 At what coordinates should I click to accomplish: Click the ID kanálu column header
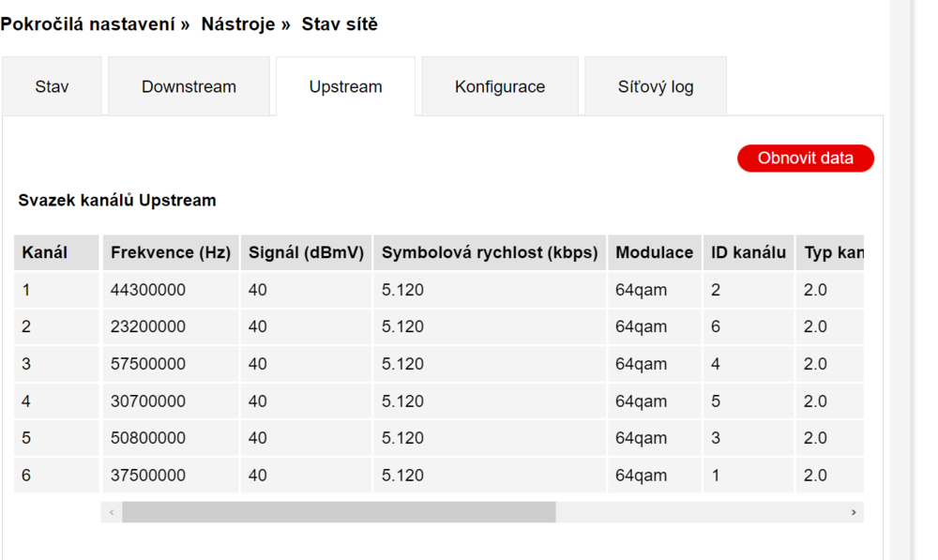(748, 252)
